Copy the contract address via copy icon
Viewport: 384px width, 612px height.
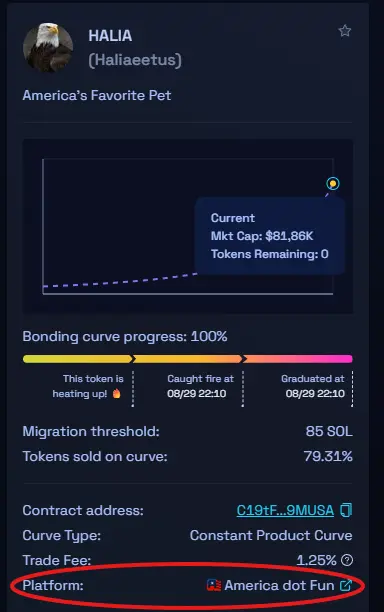pos(346,510)
